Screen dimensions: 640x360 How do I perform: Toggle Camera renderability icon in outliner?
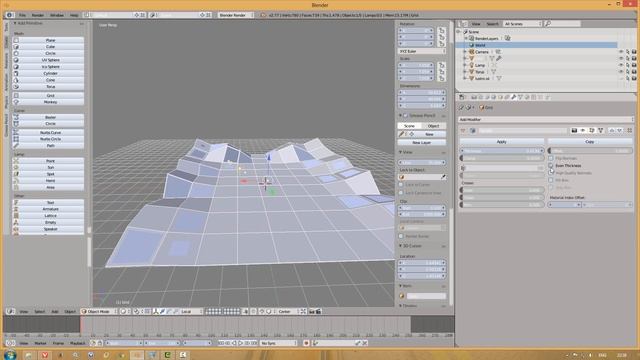point(634,52)
